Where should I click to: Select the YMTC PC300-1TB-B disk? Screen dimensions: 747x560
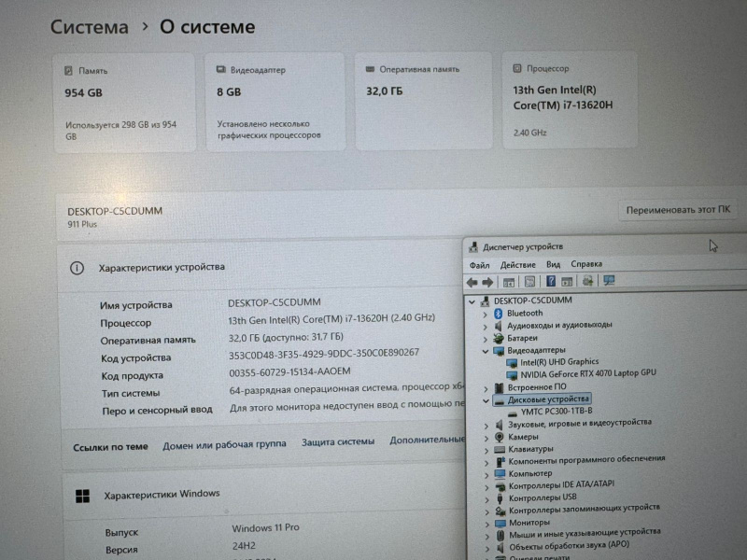(557, 411)
